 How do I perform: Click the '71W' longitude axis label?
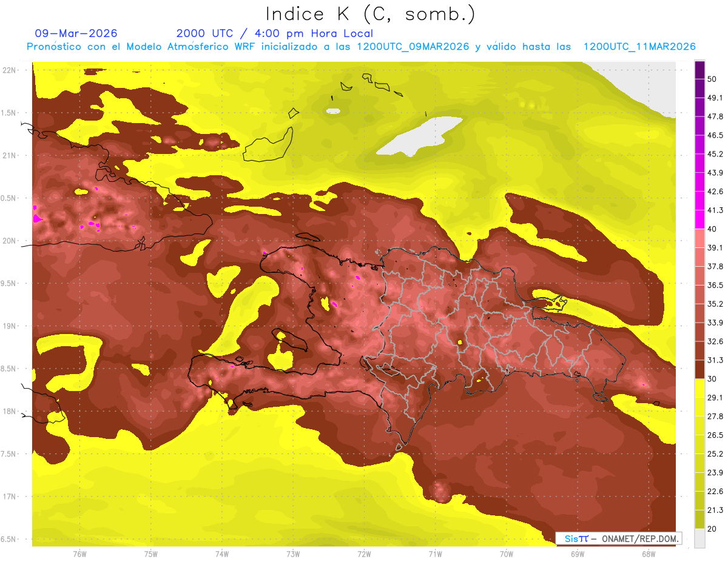pos(435,554)
